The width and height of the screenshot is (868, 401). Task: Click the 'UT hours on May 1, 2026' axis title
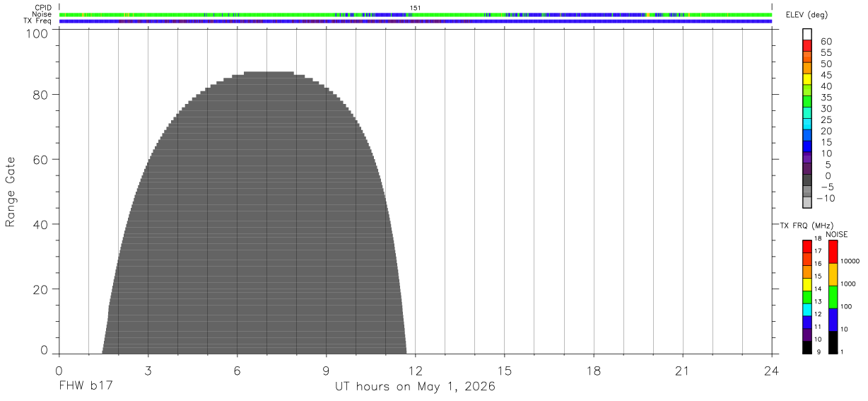(415, 387)
